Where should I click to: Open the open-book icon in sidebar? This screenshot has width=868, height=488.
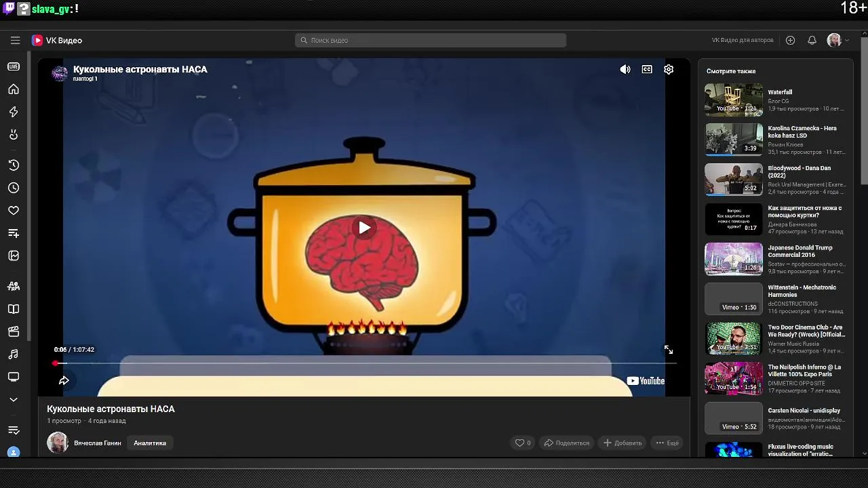click(x=14, y=309)
